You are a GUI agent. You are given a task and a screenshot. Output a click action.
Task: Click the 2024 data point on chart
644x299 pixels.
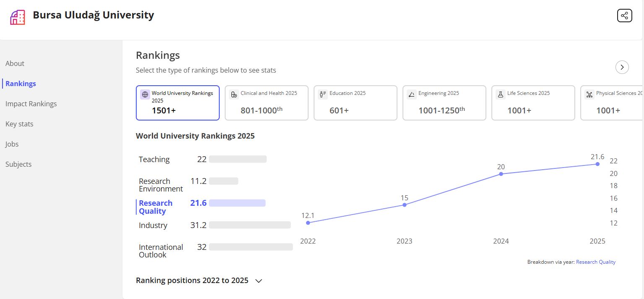[501, 174]
